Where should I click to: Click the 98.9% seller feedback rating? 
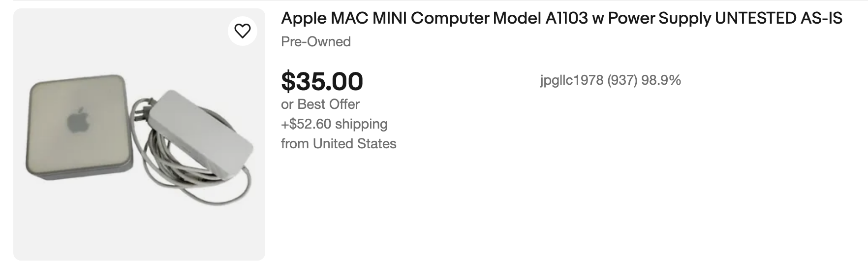(x=661, y=80)
